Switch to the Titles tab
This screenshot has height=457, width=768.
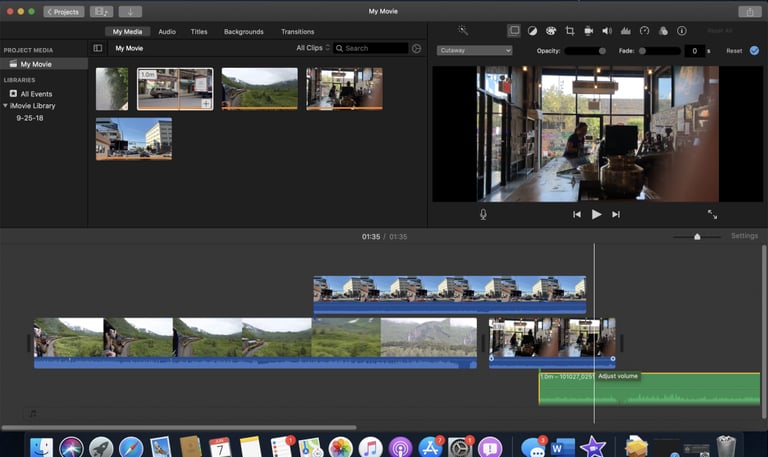(199, 31)
